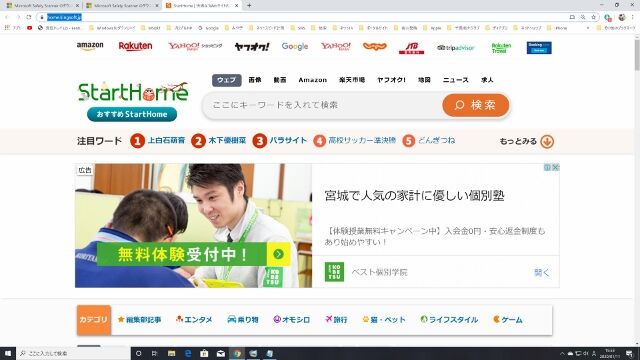The image size is (640, 360).
Task: Bookmark this page with the star icon
Action: pyautogui.click(x=593, y=17)
